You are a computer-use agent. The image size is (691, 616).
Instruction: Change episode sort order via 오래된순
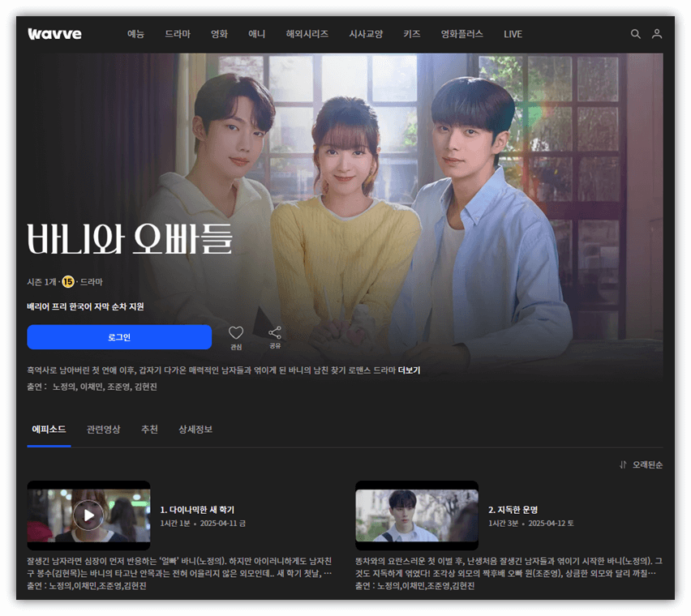(646, 464)
